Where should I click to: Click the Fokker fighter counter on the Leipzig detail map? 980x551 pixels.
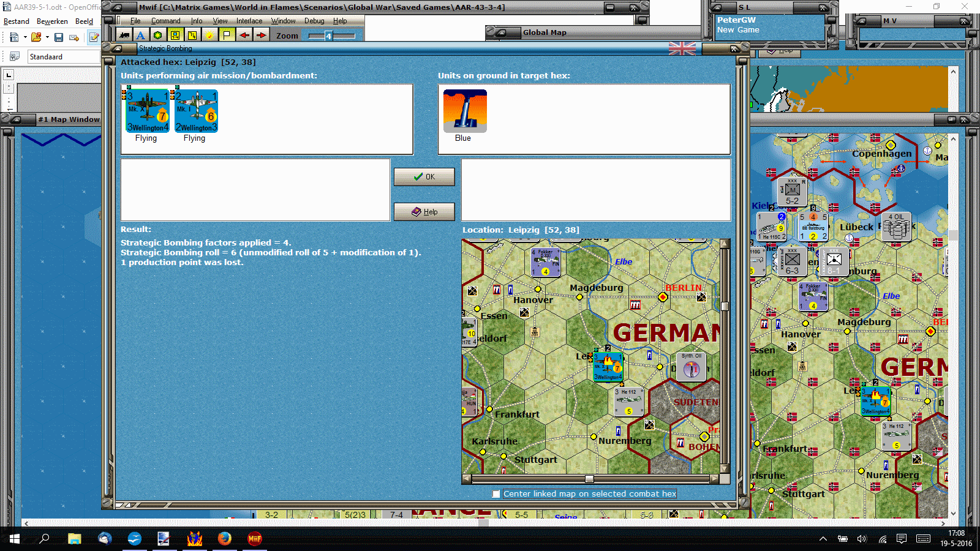[x=545, y=262]
